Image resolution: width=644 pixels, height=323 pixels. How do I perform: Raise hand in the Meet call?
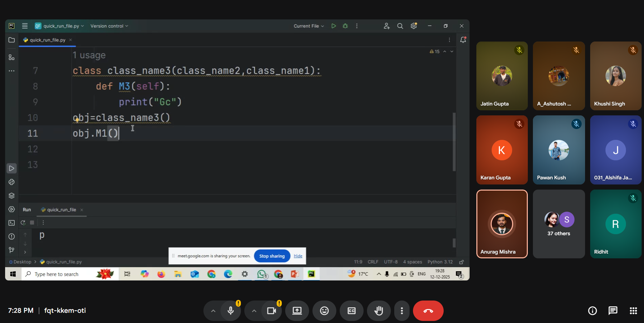[379, 310]
